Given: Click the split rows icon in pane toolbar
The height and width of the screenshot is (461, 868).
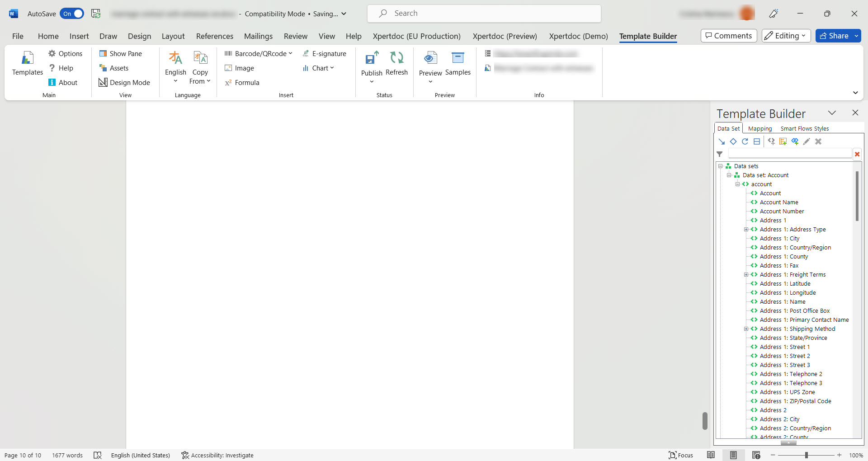Looking at the screenshot, I should tap(757, 141).
